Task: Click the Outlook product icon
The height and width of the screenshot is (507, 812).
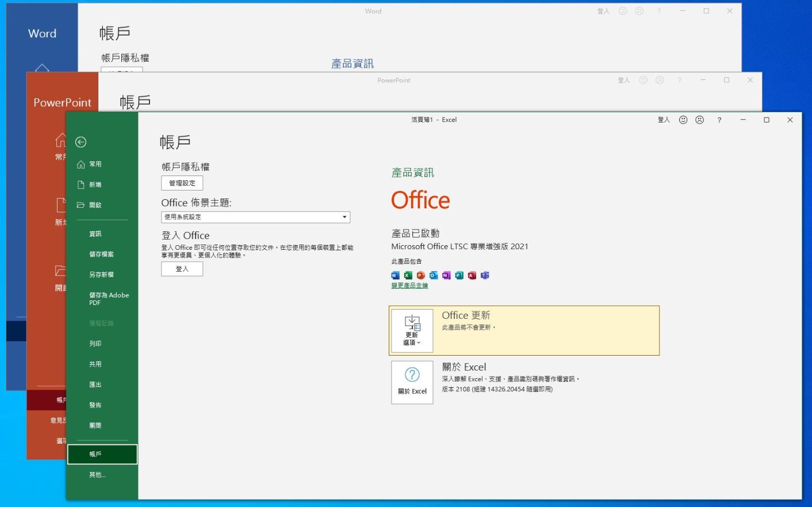Action: [434, 275]
